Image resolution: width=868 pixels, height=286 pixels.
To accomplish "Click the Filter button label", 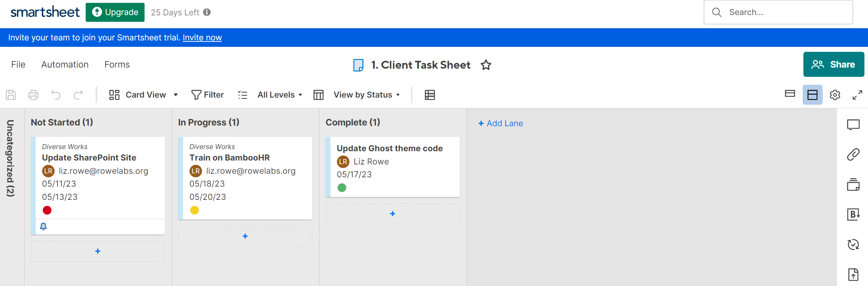I will point(214,95).
